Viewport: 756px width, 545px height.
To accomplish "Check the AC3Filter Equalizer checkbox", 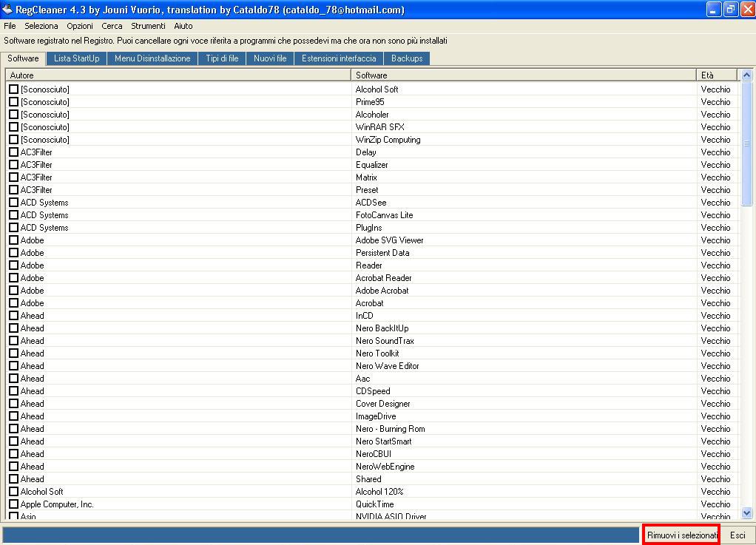I will point(13,164).
